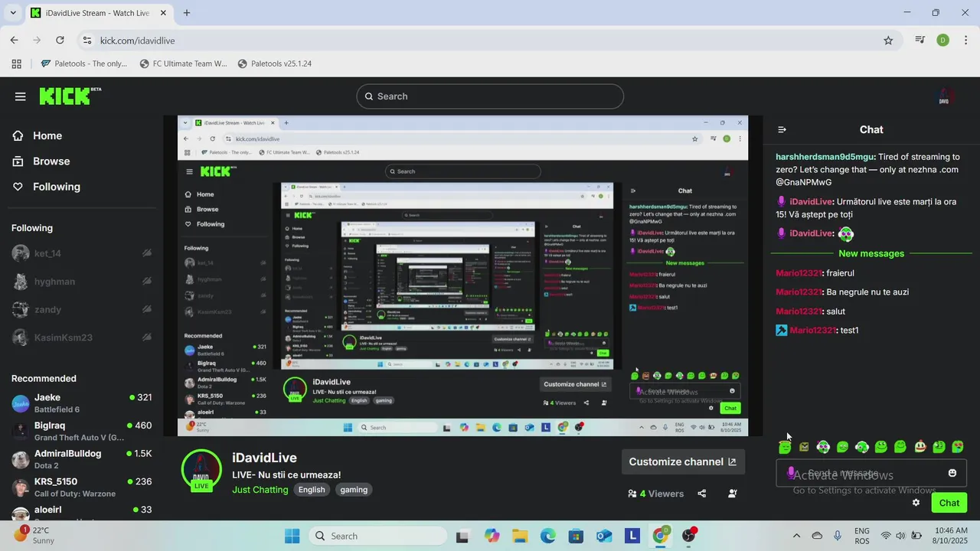The width and height of the screenshot is (980, 551).
Task: Open chat settings gear
Action: pyautogui.click(x=916, y=503)
